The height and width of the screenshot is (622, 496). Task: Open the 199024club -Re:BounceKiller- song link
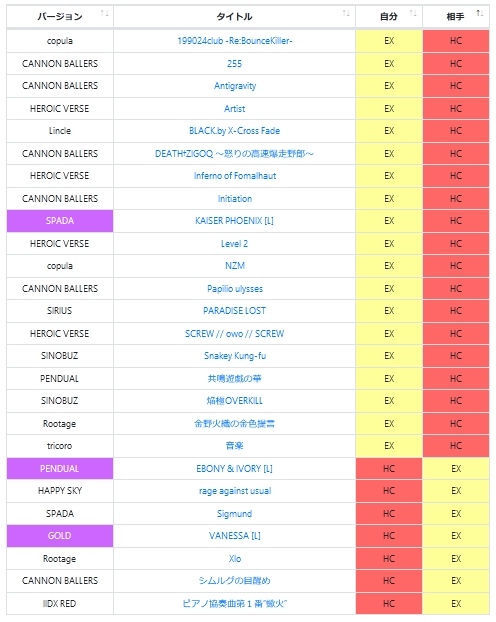pyautogui.click(x=235, y=41)
